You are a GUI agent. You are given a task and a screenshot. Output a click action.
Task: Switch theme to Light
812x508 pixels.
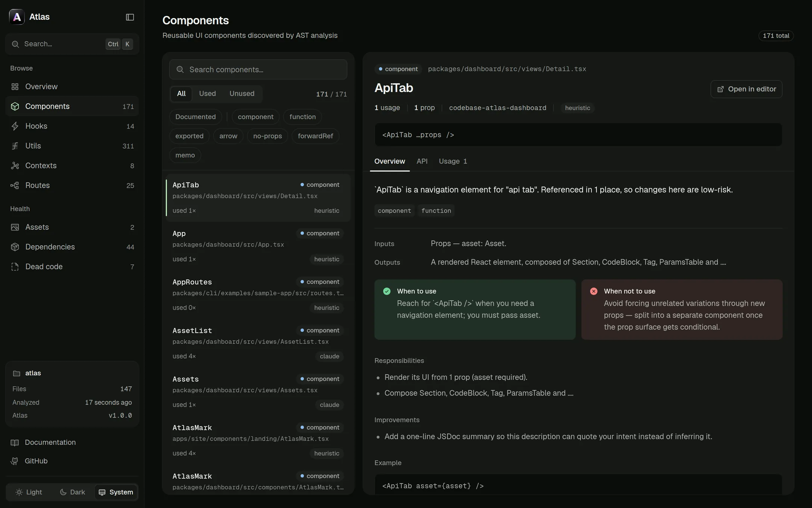(x=29, y=492)
